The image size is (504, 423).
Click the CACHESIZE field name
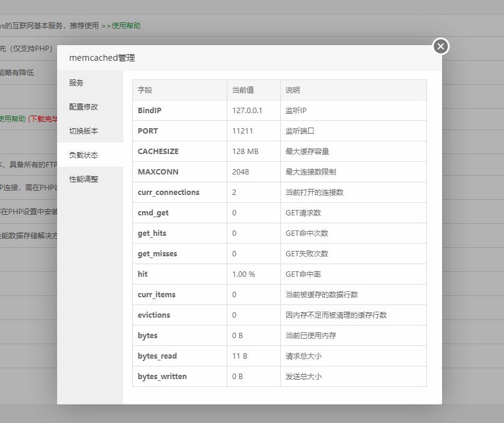(158, 151)
